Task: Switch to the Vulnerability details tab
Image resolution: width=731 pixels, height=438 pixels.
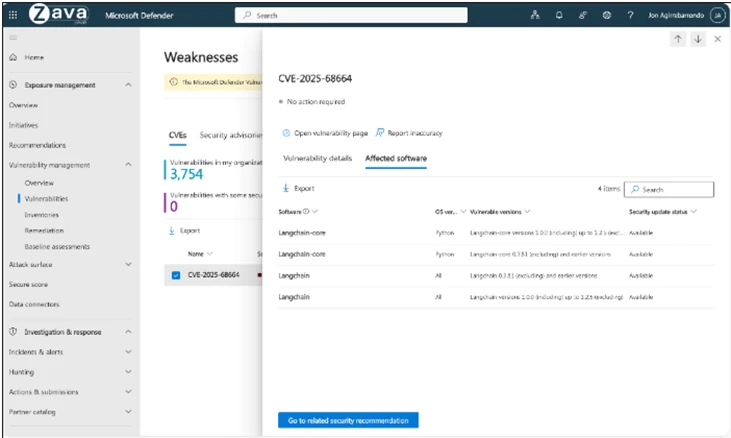Action: (x=317, y=158)
